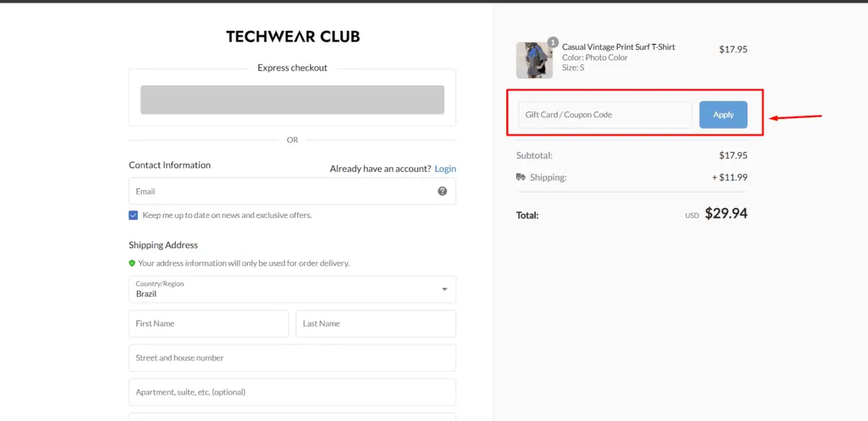Click the green shield security icon
Image resolution: width=868 pixels, height=421 pixels.
point(132,264)
